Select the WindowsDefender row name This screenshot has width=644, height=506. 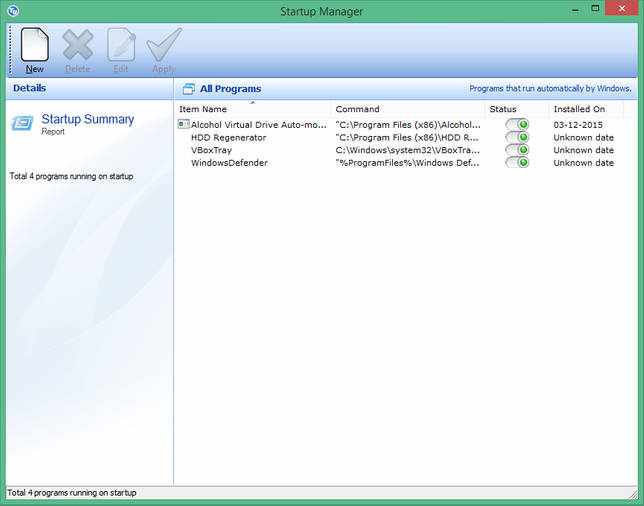229,163
